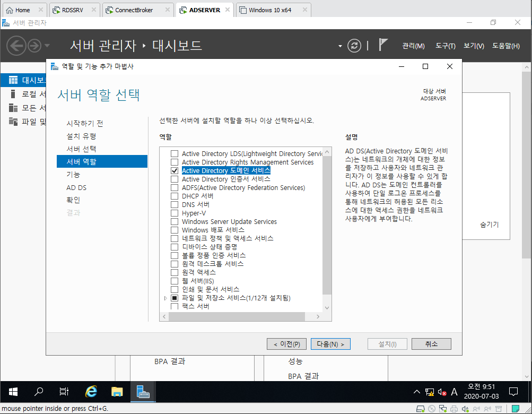Image resolution: width=532 pixels, height=414 pixels.
Task: Go to 설치 유형 wizard step
Action: pyautogui.click(x=82, y=136)
